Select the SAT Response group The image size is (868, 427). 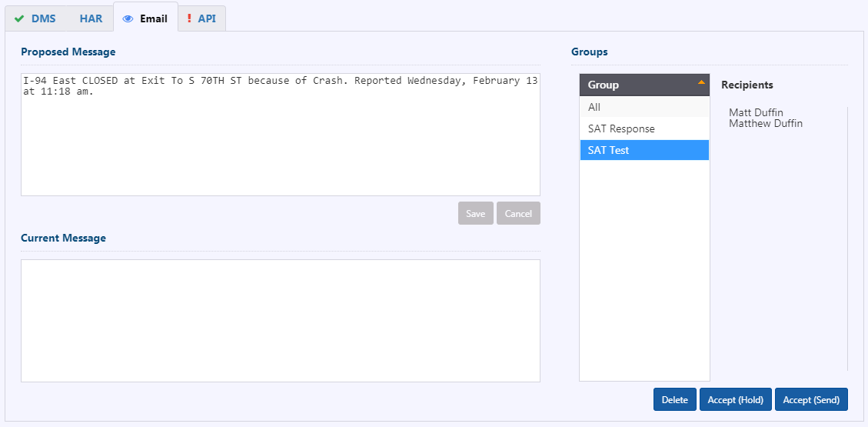coord(644,128)
